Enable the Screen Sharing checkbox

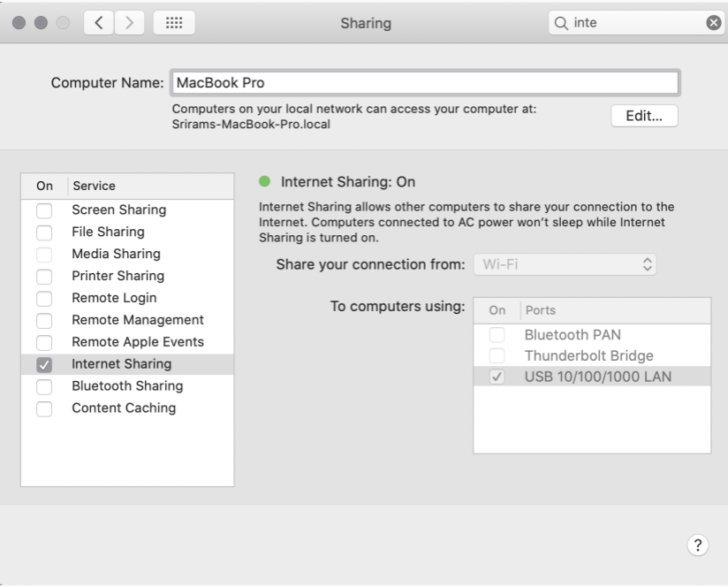click(x=44, y=210)
